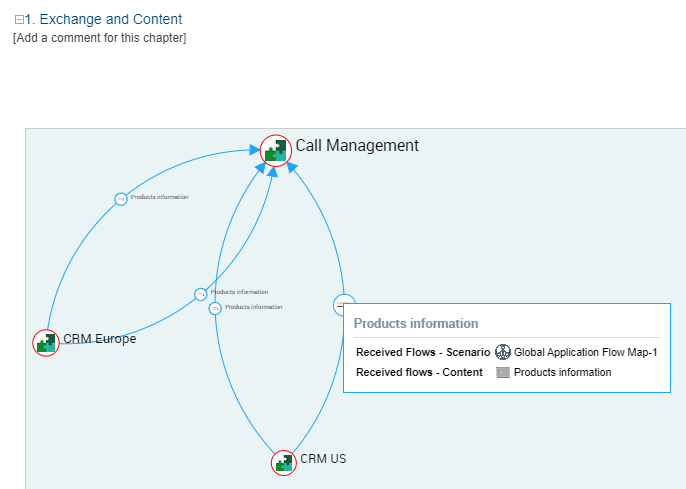Open Products information content link in tooltip
The width and height of the screenshot is (686, 489).
(x=562, y=372)
